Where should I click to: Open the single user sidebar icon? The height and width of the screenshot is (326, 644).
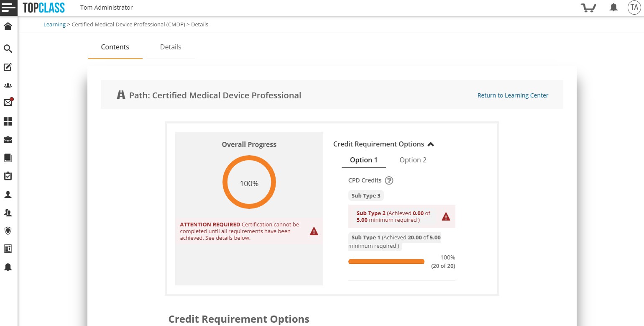coord(8,195)
